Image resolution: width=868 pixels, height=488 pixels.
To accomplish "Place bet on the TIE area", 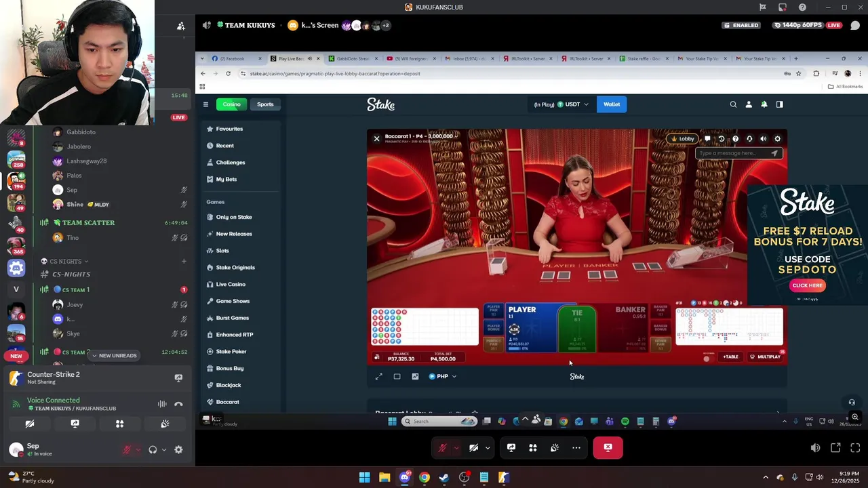I will click(577, 329).
